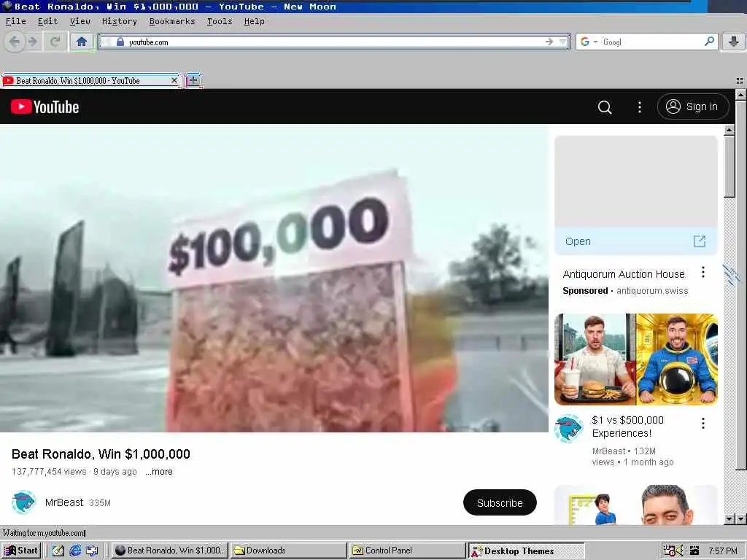This screenshot has height=560, width=747.
Task: Click the external link icon in ad
Action: pos(700,241)
